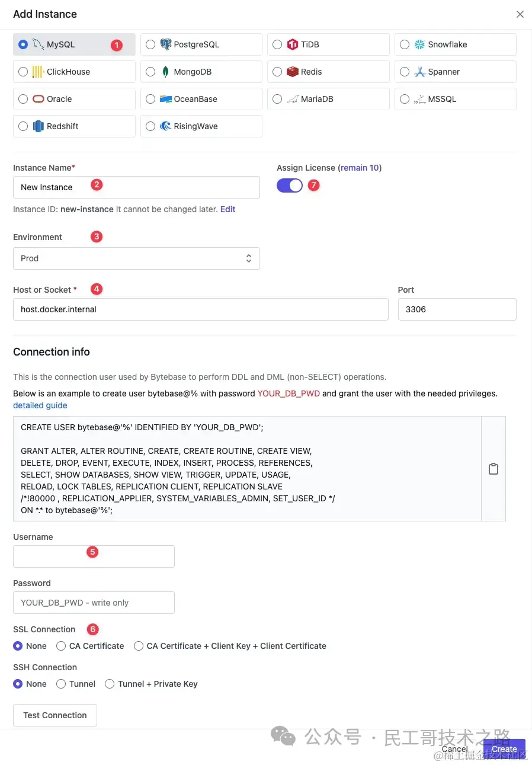Click the Oracle red oval icon
The width and height of the screenshot is (532, 765).
tap(38, 99)
